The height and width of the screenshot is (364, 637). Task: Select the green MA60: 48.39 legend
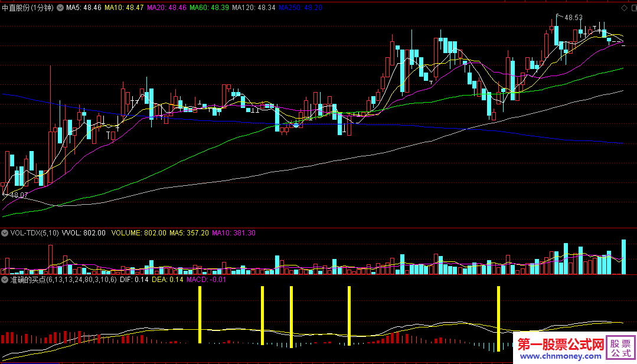[x=209, y=8]
